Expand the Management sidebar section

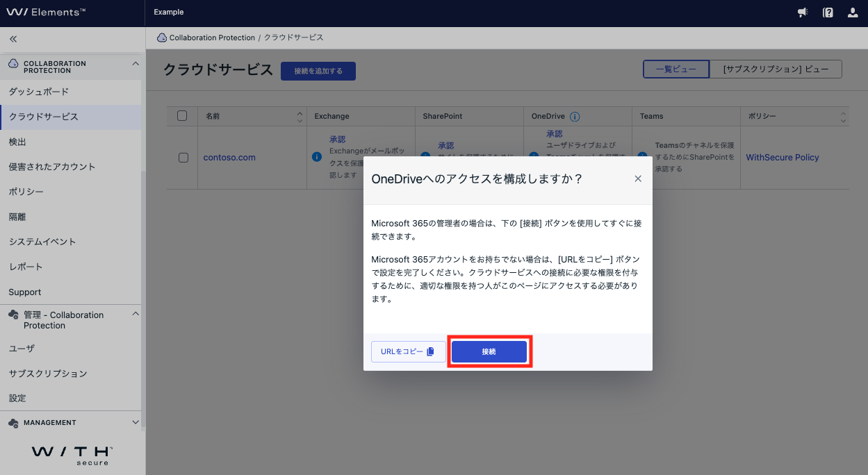coord(136,422)
